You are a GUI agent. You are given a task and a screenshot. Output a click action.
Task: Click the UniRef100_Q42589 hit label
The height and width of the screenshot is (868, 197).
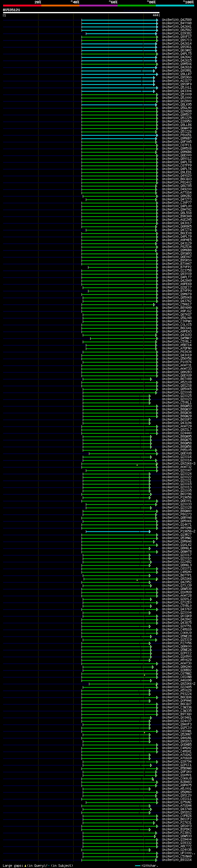177,20
